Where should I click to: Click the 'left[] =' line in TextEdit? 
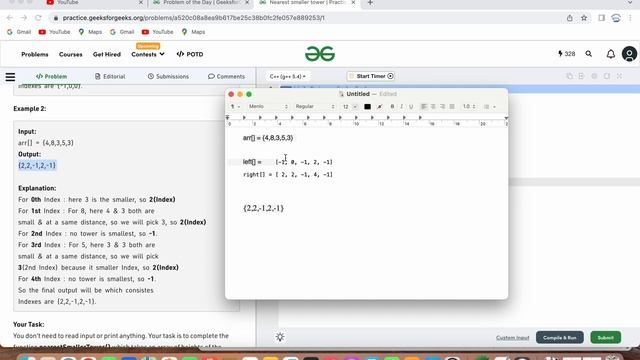click(x=288, y=162)
